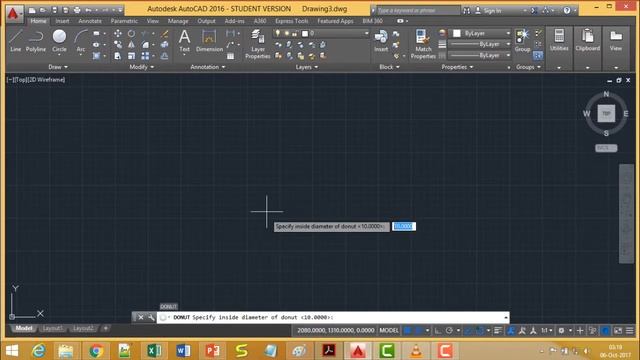Toggle lineweight display in status bar
This screenshot has width=640, height=360.
pyautogui.click(x=498, y=330)
